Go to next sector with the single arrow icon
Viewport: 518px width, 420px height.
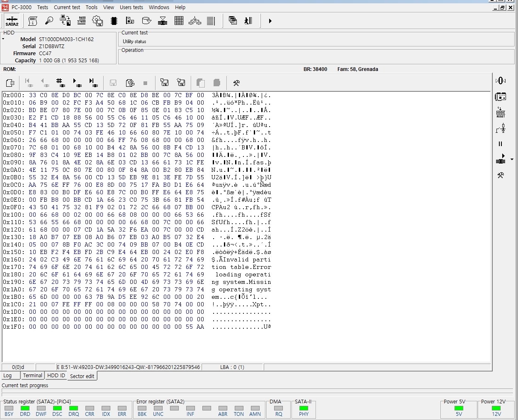click(x=77, y=83)
